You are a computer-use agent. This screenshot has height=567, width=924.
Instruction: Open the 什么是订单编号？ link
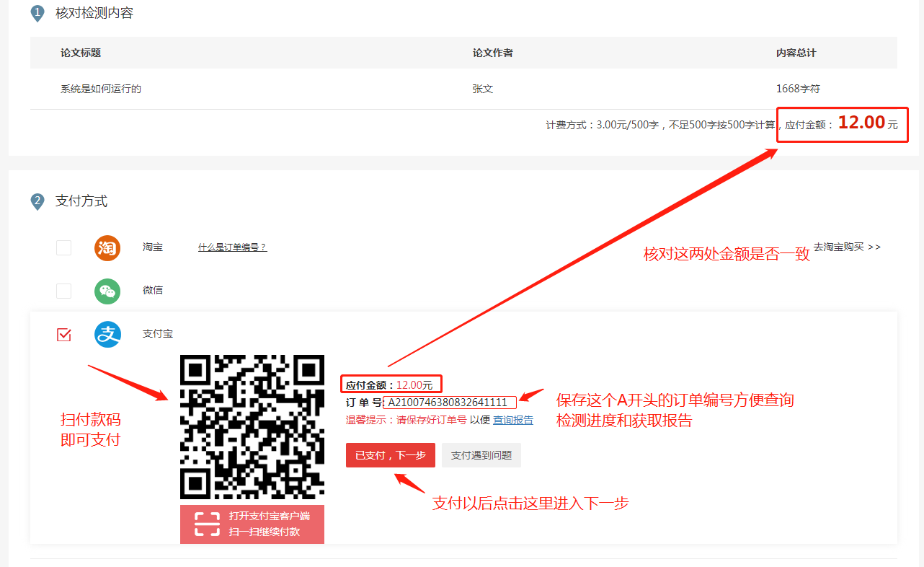click(x=233, y=247)
